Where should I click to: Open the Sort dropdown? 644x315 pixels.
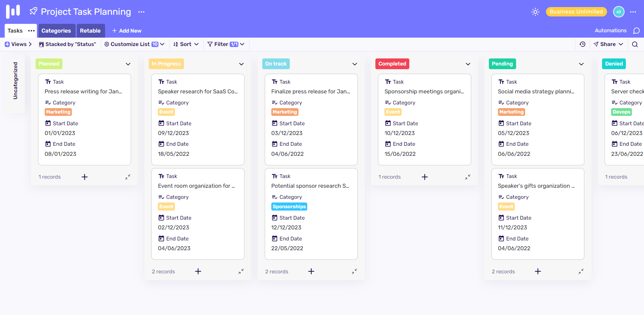[186, 44]
